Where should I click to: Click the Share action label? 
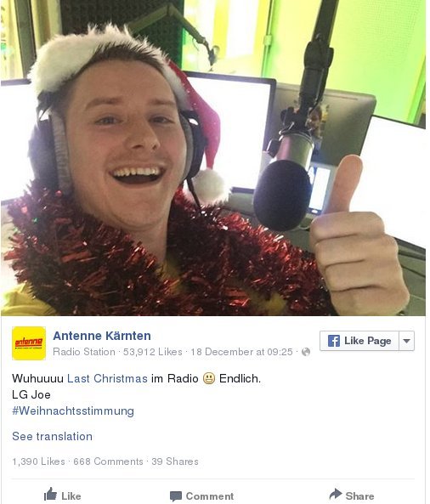point(359,496)
